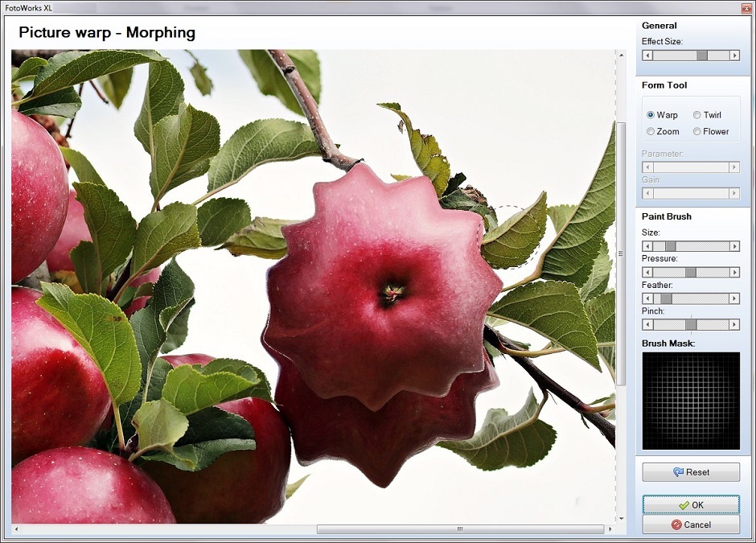The height and width of the screenshot is (543, 756).
Task: Confirm morphing with the OK button
Action: tap(691, 504)
